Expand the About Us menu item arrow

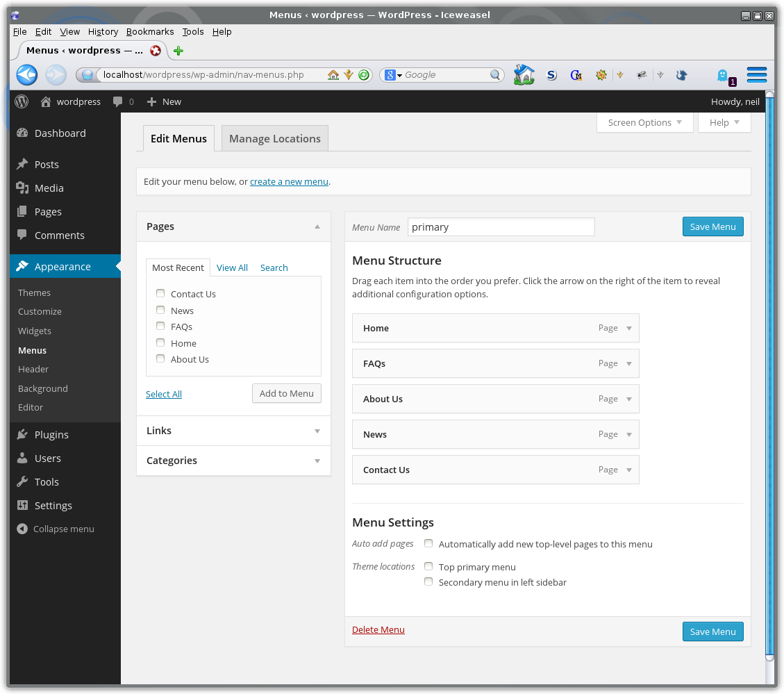pos(629,399)
